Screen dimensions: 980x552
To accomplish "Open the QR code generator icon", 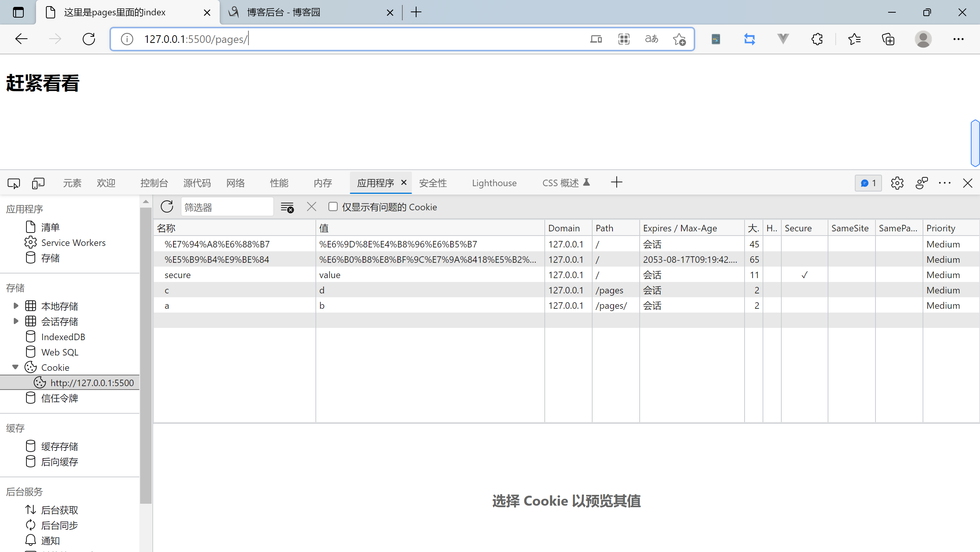I will 624,39.
